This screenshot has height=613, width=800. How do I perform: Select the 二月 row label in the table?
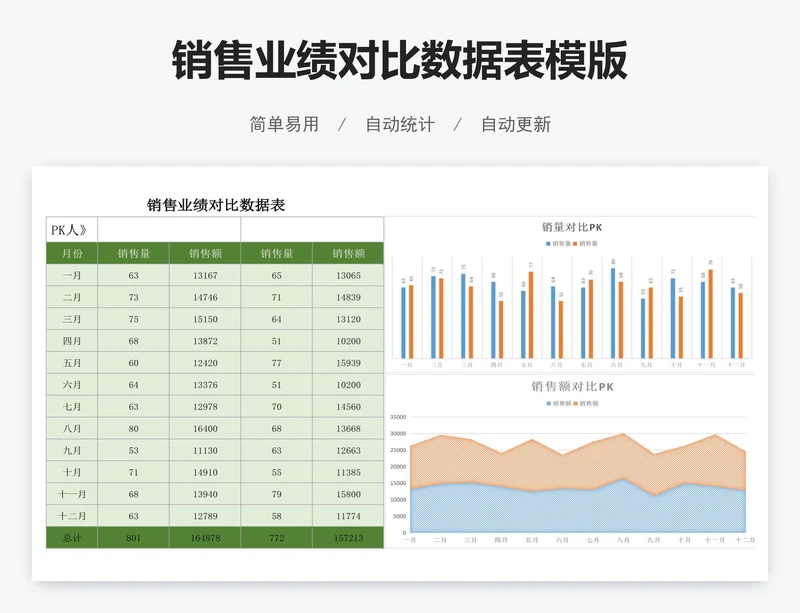point(72,298)
